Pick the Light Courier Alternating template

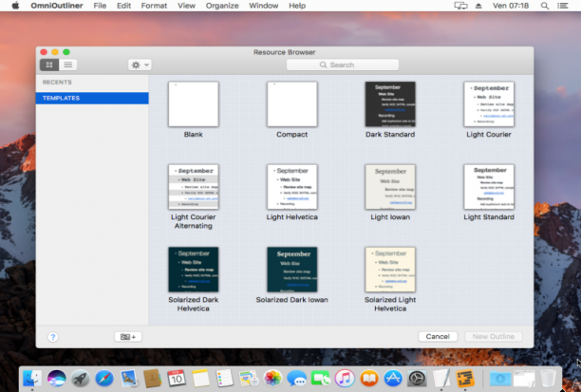[x=194, y=187]
